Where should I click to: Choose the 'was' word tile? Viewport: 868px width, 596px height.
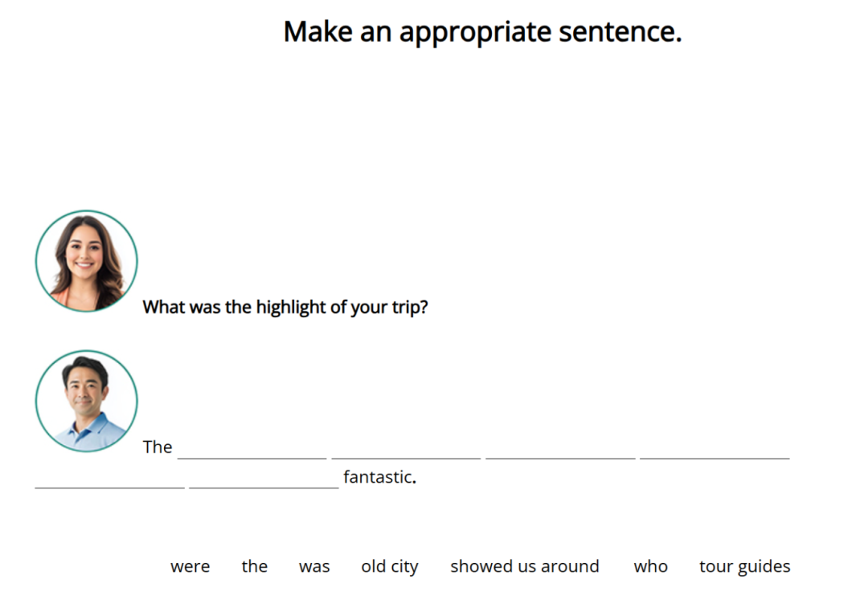coord(314,566)
